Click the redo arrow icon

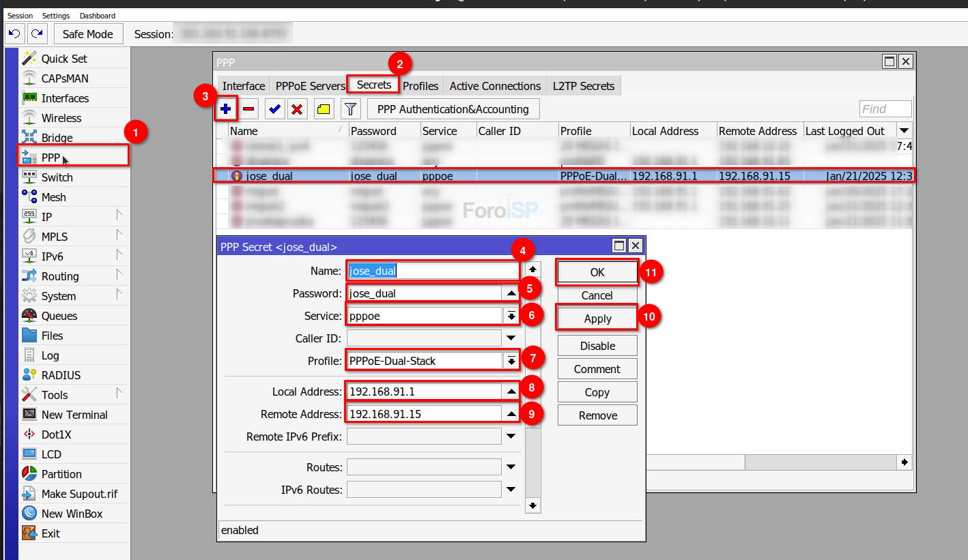click(x=37, y=33)
